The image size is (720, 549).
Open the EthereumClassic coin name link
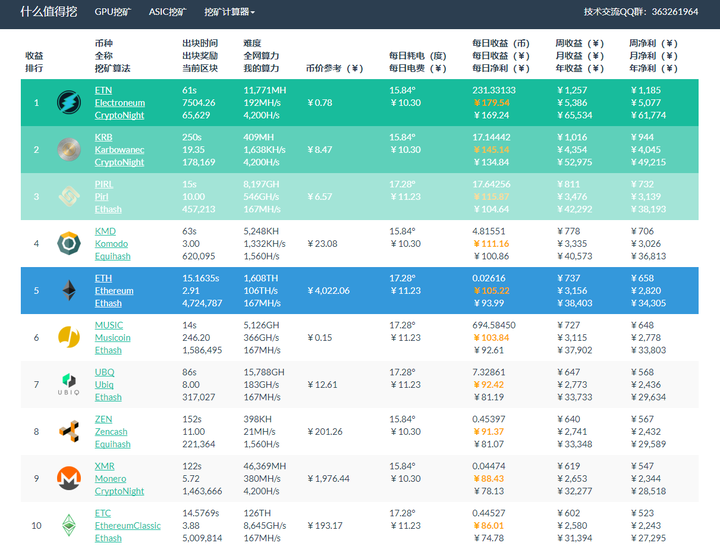tap(128, 526)
